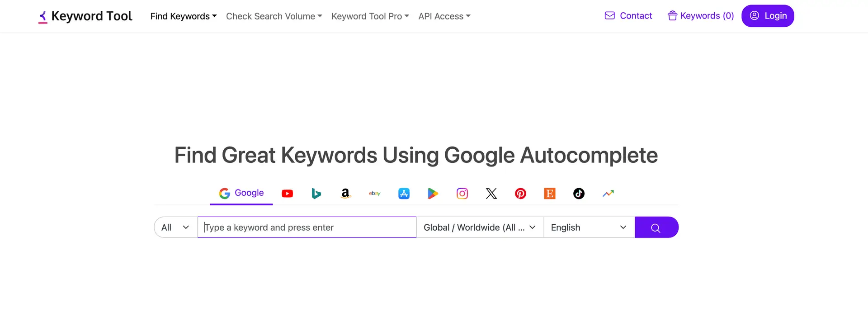868x313 pixels.
Task: Open the Contact link
Action: click(628, 16)
